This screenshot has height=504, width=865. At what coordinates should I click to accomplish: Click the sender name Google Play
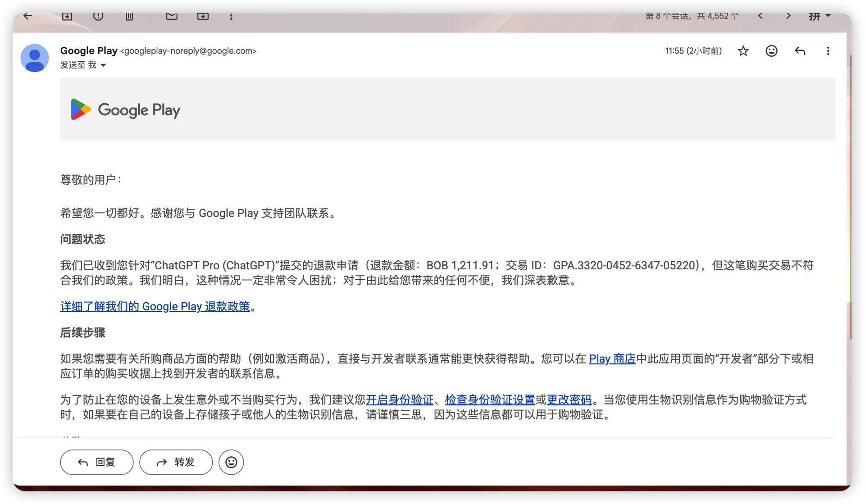pos(89,50)
